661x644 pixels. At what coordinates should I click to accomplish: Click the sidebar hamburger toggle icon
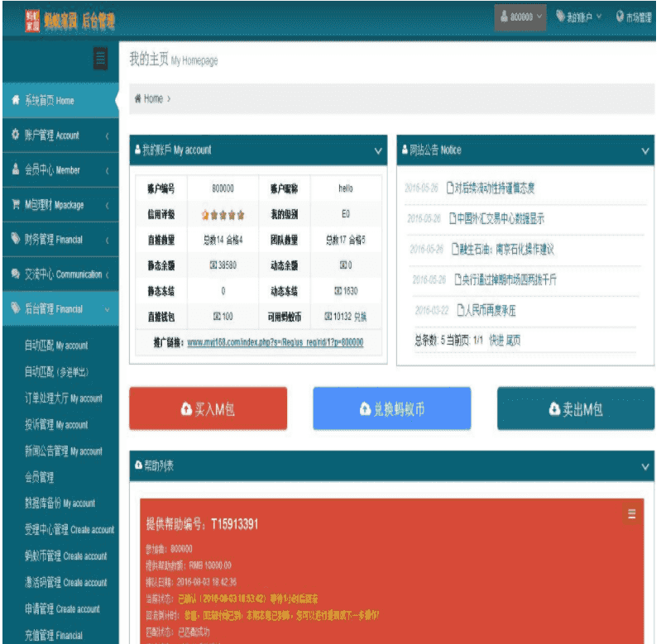(100, 58)
